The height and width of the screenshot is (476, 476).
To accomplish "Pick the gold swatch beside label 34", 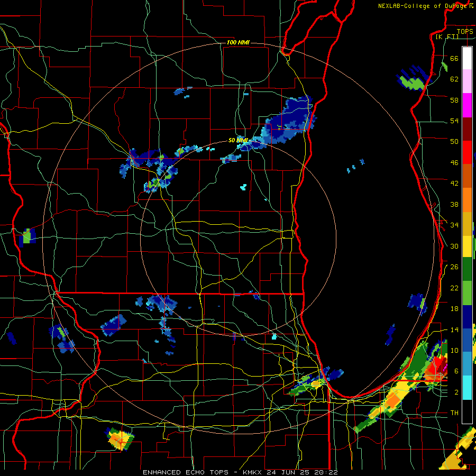I will (x=467, y=224).
